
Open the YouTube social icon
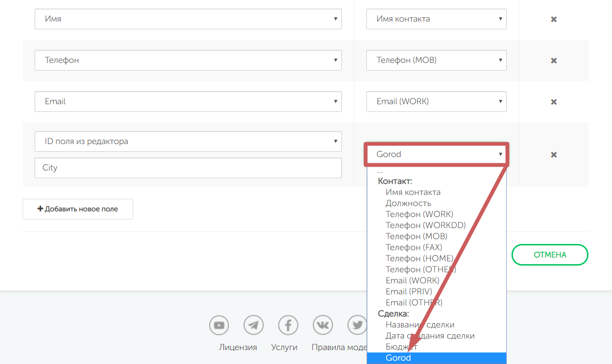pyautogui.click(x=219, y=326)
